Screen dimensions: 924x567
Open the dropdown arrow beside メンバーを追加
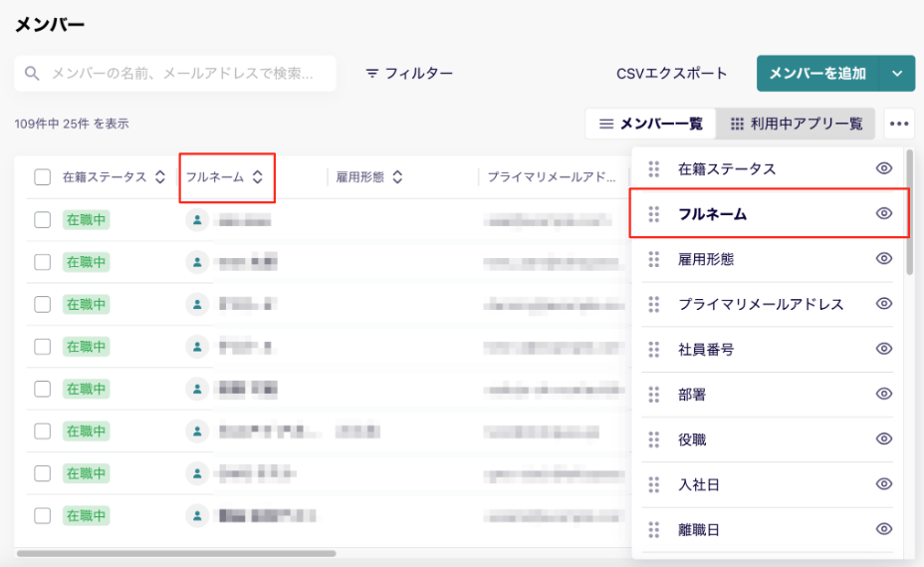point(897,73)
